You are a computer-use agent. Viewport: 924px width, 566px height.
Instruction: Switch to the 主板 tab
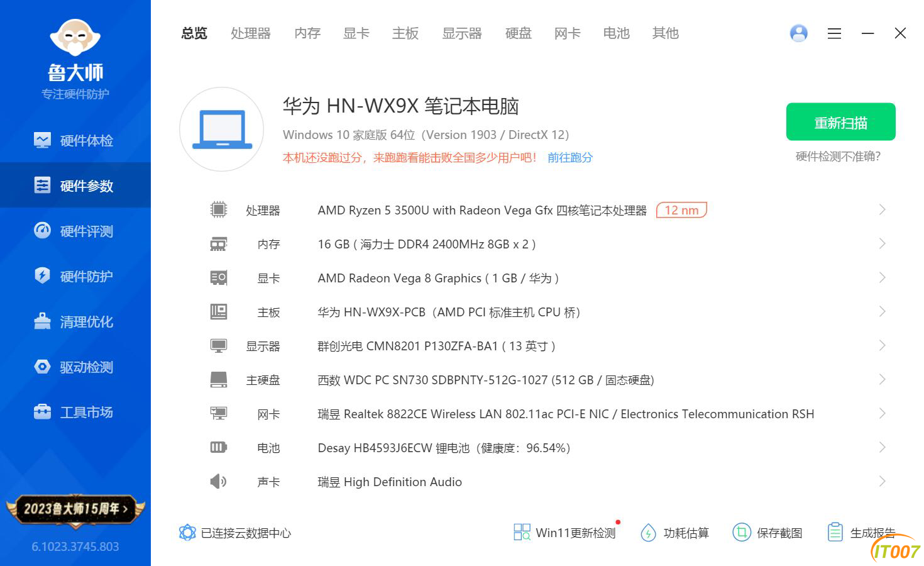[x=405, y=33]
